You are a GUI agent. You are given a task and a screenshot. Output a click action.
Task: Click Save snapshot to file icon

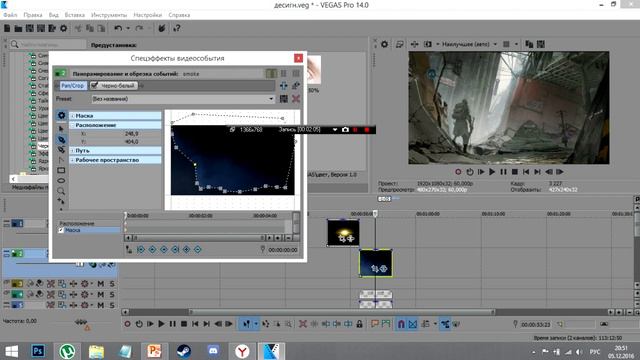pos(541,44)
